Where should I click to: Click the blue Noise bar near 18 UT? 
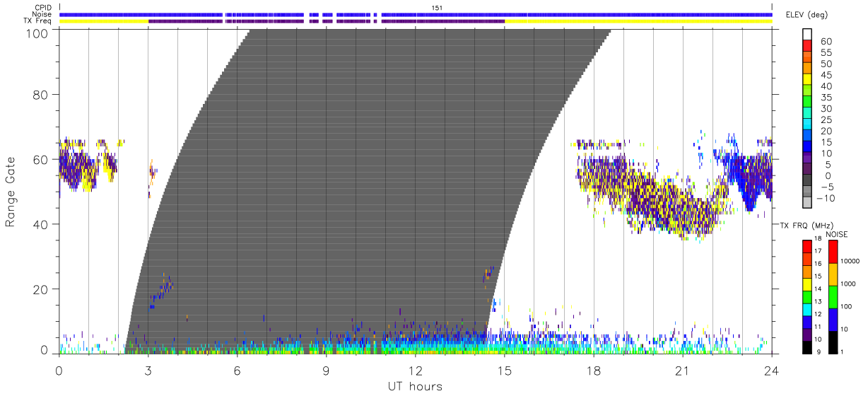(x=593, y=14)
